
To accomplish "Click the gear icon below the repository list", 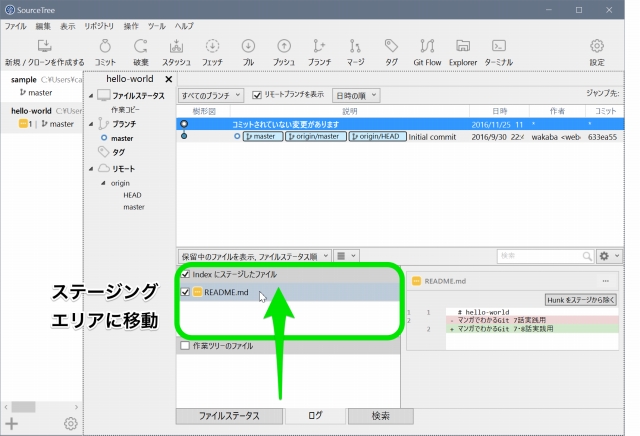I will coord(71,424).
